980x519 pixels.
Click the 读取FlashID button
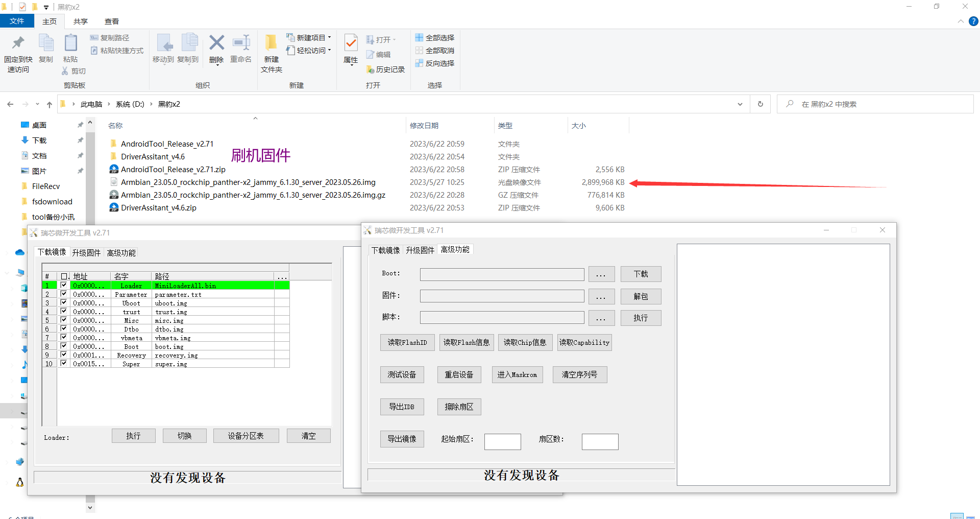pos(407,342)
